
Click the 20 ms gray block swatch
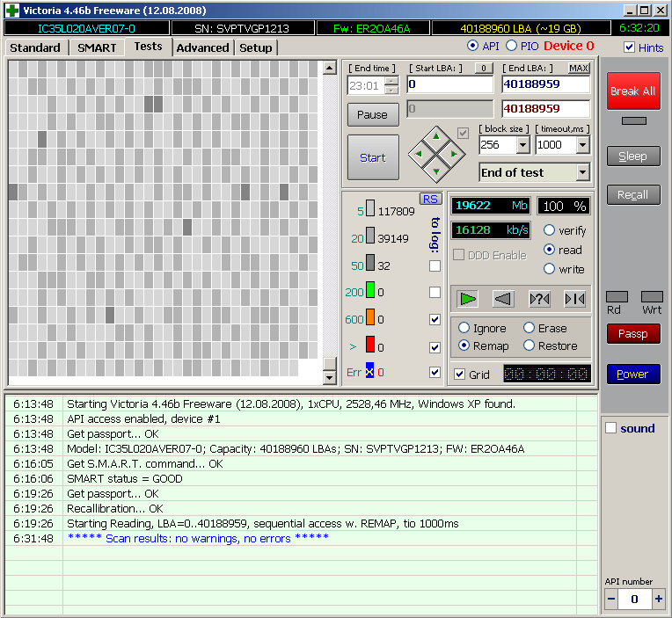point(370,236)
